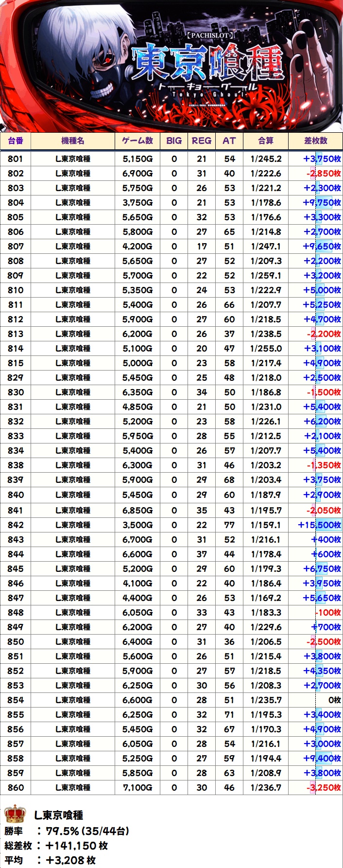
Task: Click the 差枚数 column header
Action: [316, 141]
